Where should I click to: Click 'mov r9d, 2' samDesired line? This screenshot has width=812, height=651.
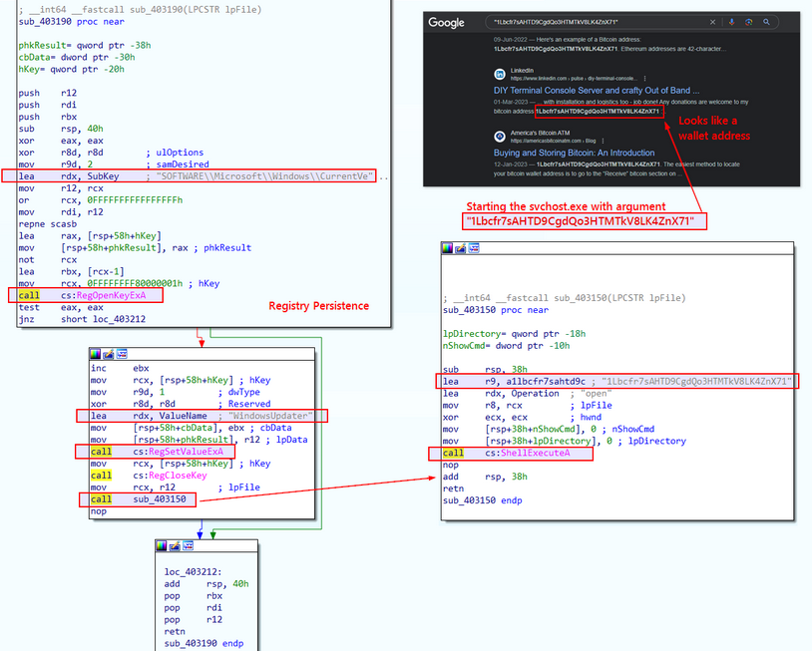point(114,164)
